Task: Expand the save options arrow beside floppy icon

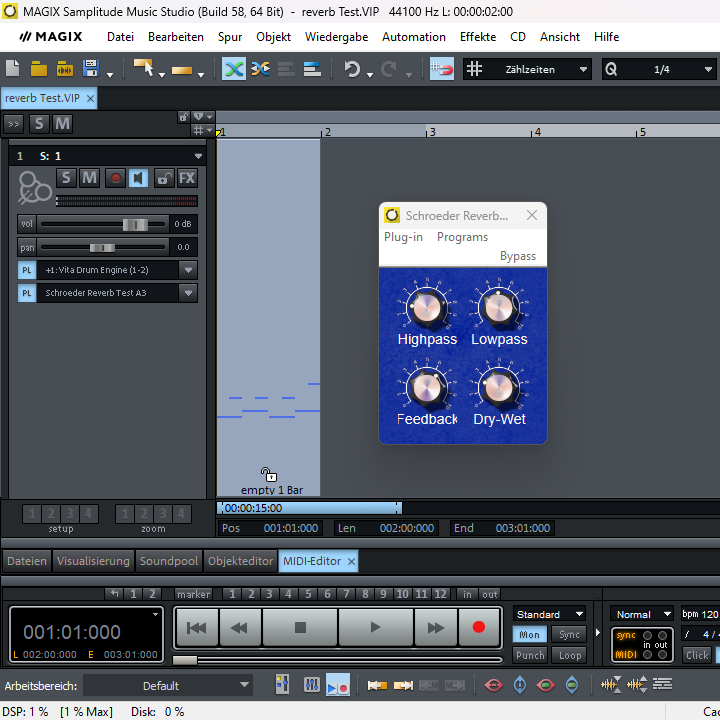Action: 110,75
